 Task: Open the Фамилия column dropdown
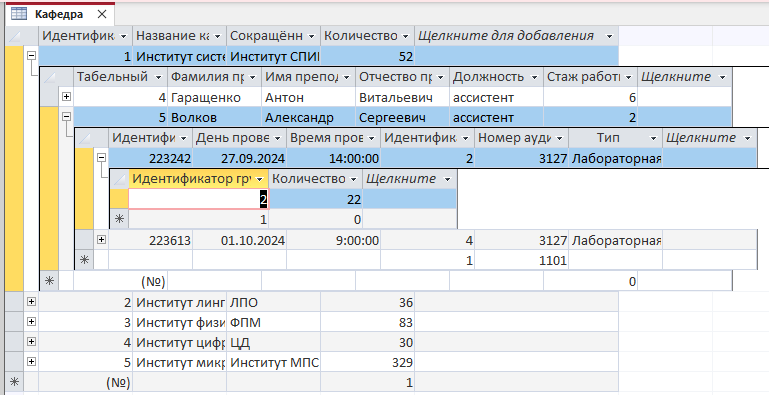[x=253, y=77]
